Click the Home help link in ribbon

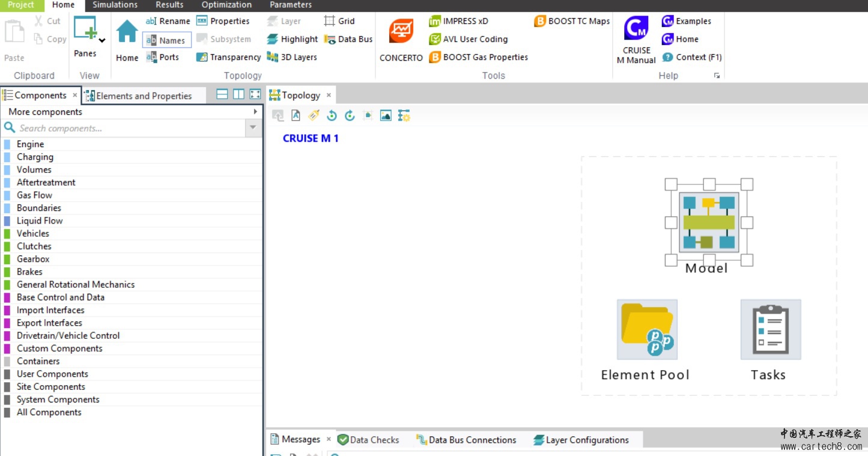coord(680,39)
